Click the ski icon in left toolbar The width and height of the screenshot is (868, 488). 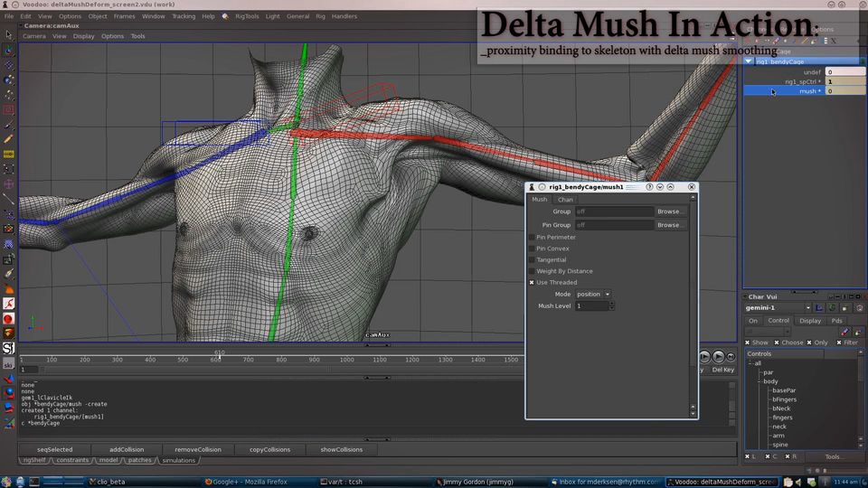click(8, 363)
